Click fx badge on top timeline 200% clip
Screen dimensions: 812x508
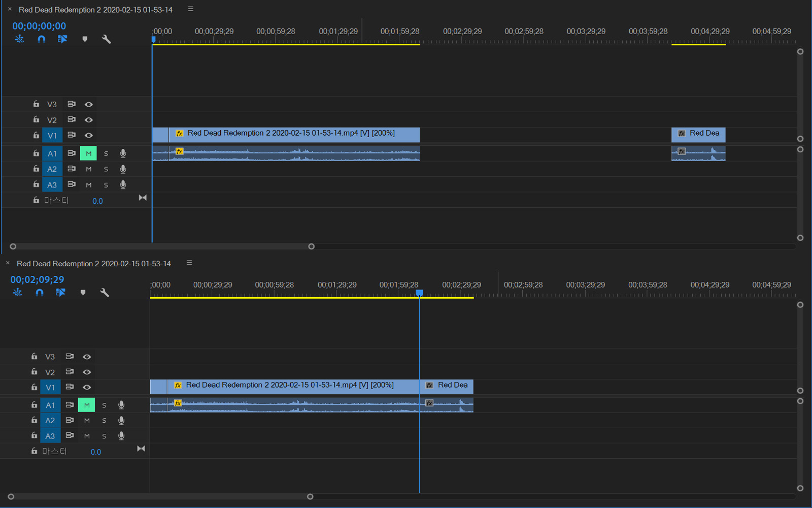[x=179, y=134]
